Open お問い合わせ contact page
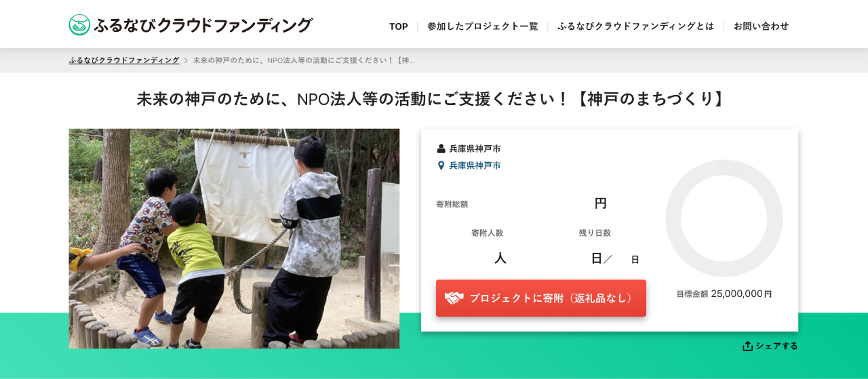The image size is (868, 379). coord(761,26)
